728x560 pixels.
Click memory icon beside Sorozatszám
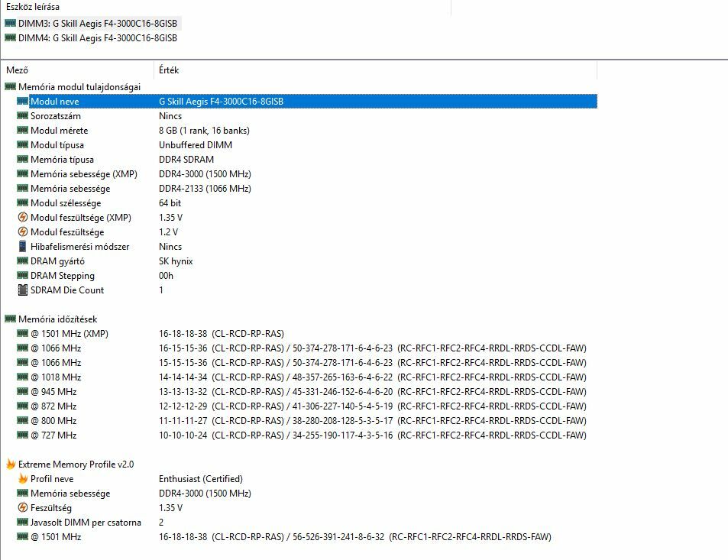[22, 115]
